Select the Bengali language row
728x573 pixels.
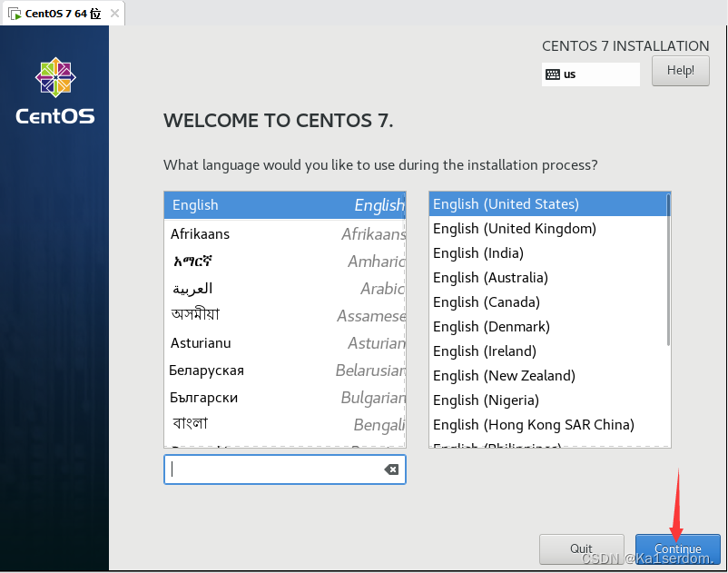(x=285, y=424)
